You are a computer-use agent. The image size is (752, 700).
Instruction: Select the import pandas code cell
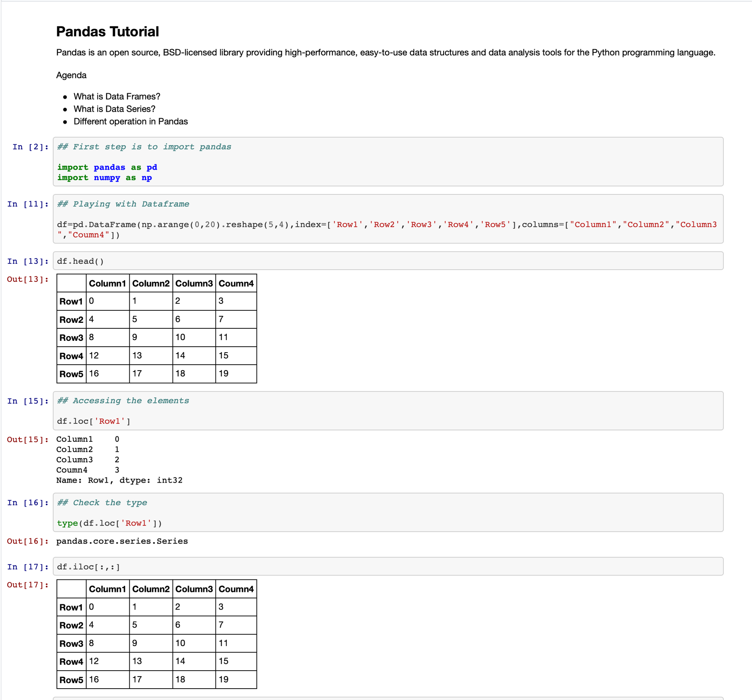pyautogui.click(x=388, y=162)
